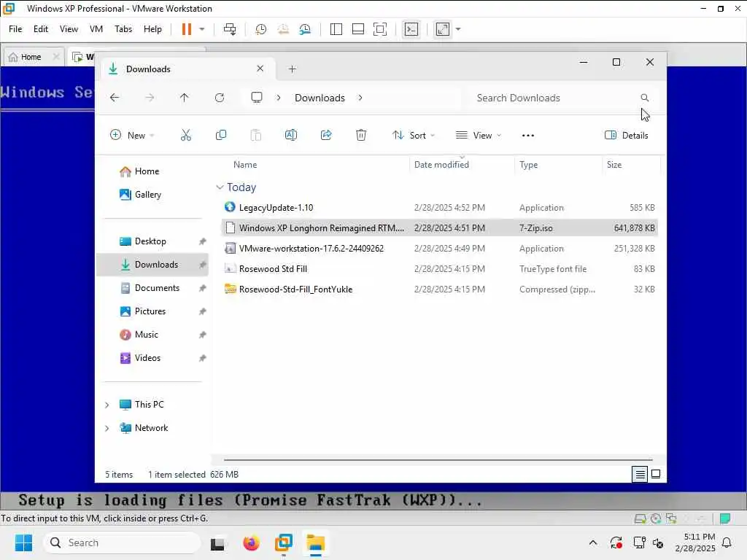Refresh the Downloads folder view
The width and height of the screenshot is (747, 560).
[x=220, y=98]
